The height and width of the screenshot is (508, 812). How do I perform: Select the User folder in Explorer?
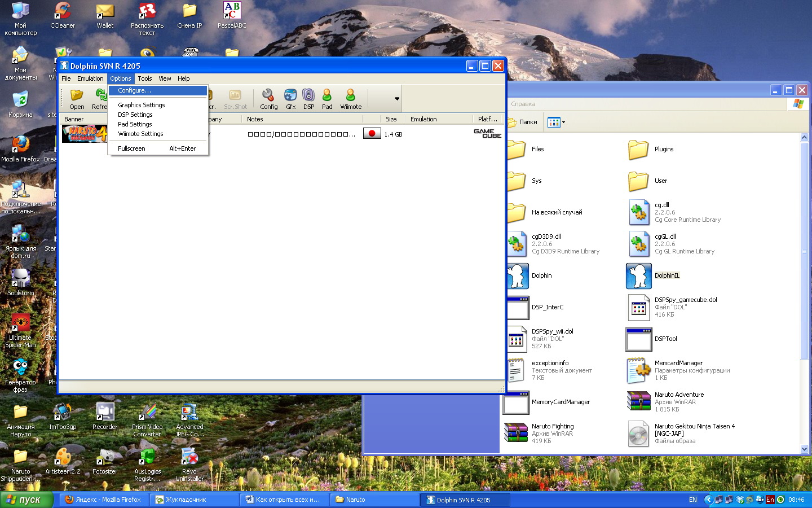coord(647,181)
